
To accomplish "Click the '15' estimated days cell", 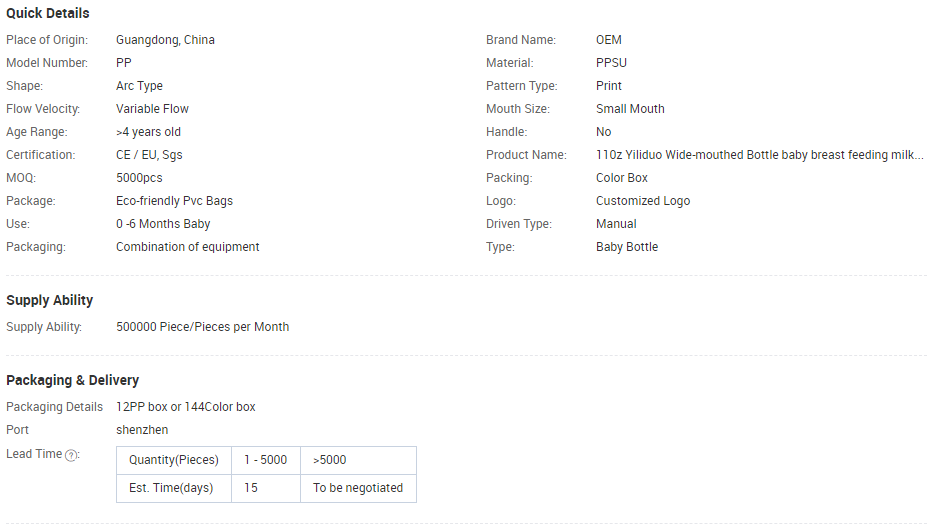I will click(x=251, y=488).
